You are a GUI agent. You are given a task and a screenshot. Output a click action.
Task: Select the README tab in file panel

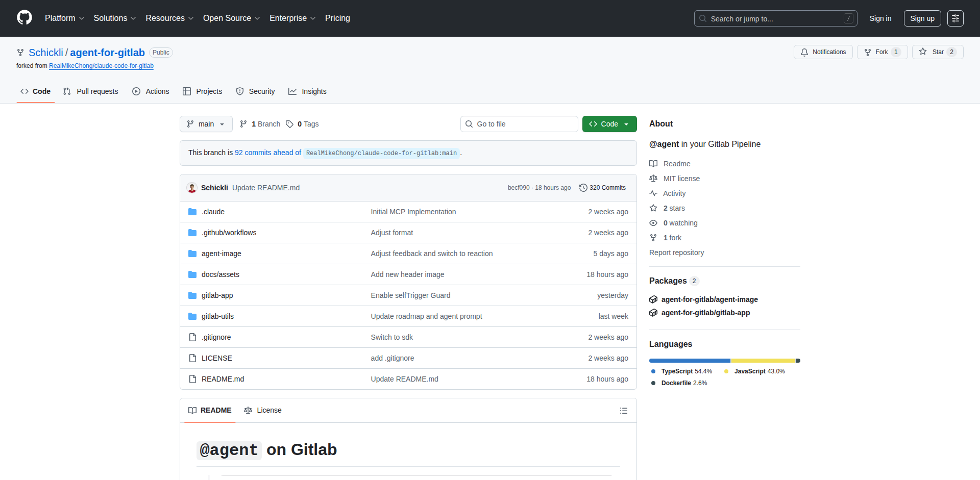click(210, 410)
